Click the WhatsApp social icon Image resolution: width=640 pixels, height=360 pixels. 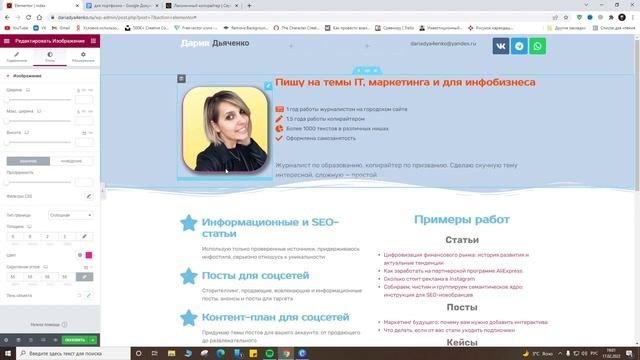[538, 46]
